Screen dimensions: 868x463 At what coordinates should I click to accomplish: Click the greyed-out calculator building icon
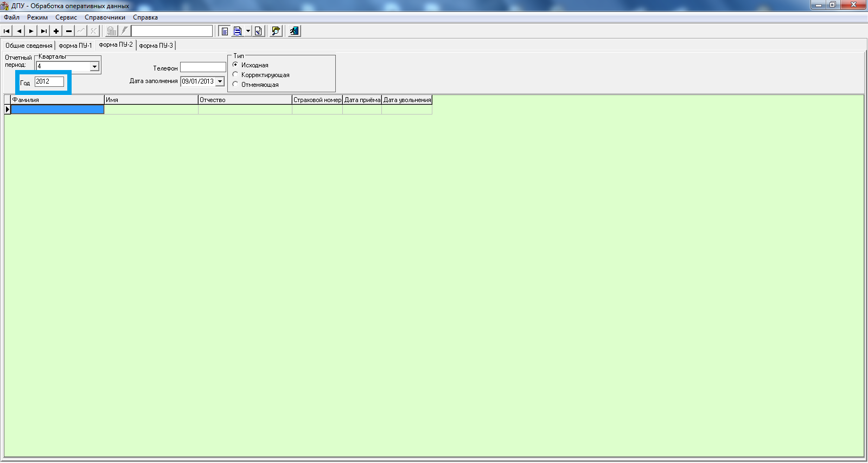111,31
